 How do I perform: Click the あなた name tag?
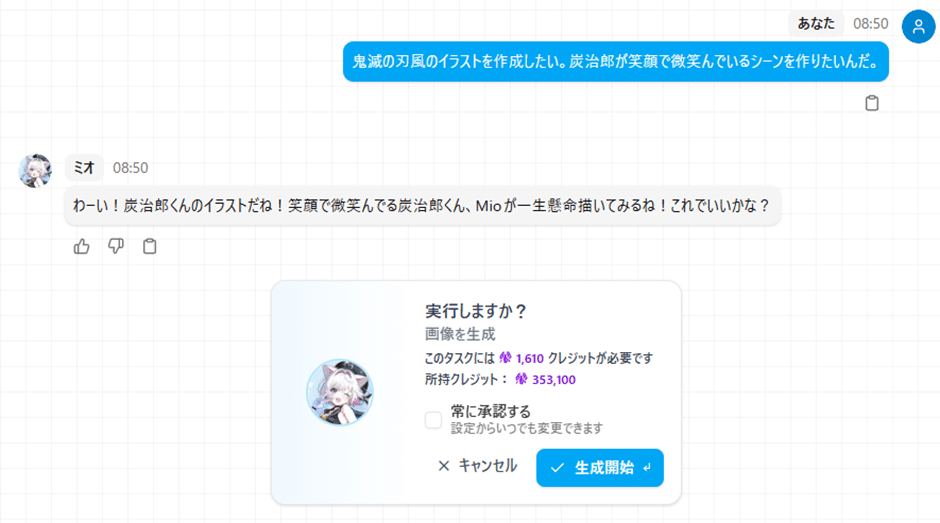[816, 23]
